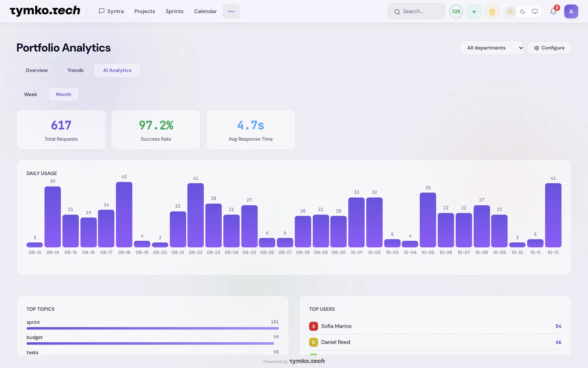Open the yellow trash bin icon
This screenshot has width=588, height=368.
tap(492, 11)
